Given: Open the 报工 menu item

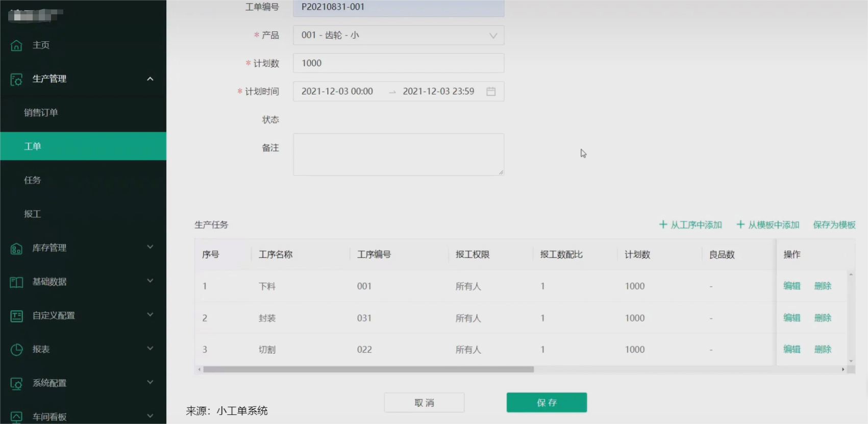Looking at the screenshot, I should pyautogui.click(x=32, y=214).
